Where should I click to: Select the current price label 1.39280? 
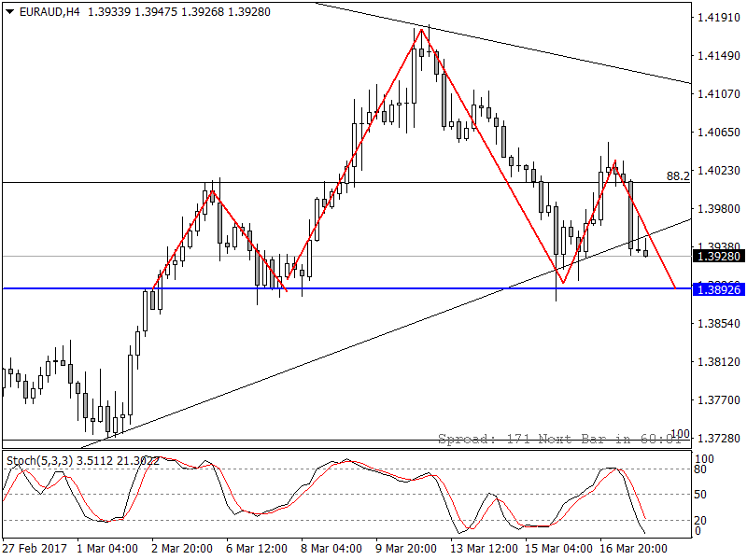click(x=718, y=257)
